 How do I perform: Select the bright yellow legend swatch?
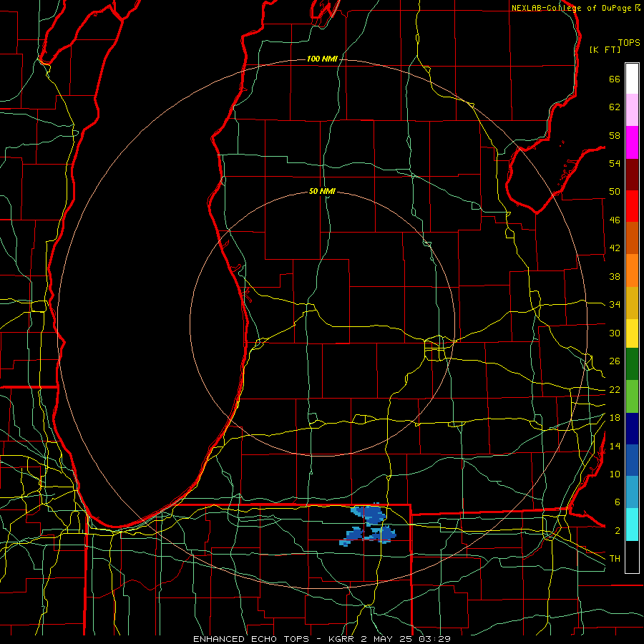coord(632,333)
